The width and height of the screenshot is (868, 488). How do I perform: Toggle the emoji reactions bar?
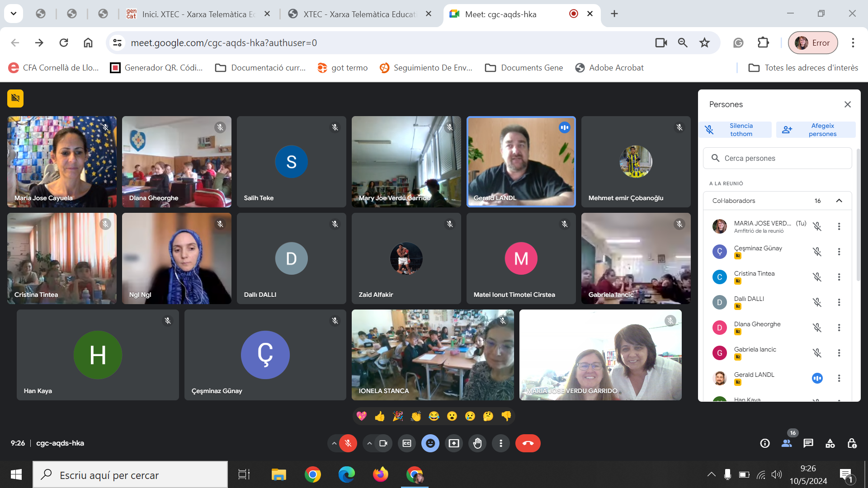430,443
